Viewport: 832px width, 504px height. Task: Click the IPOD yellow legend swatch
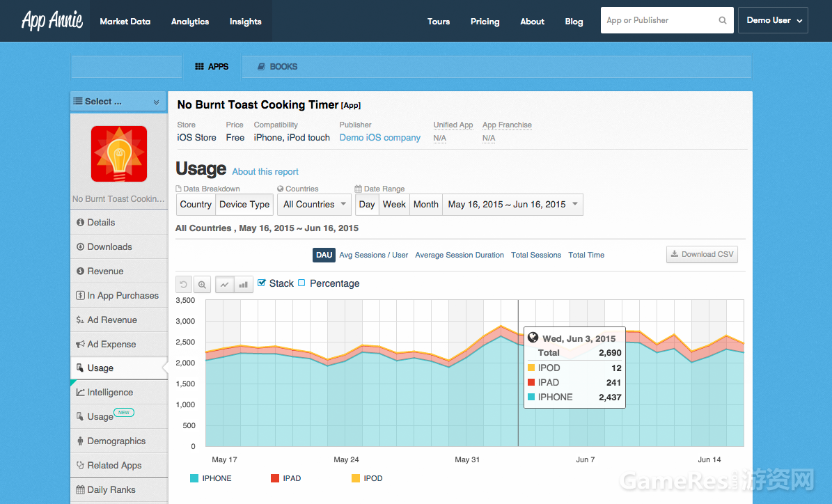[x=356, y=478]
